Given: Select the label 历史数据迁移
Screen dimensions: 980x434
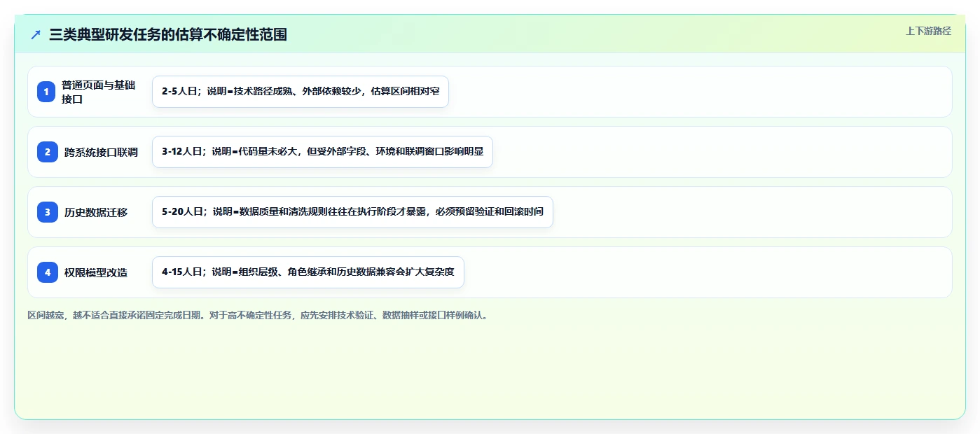Looking at the screenshot, I should [96, 212].
